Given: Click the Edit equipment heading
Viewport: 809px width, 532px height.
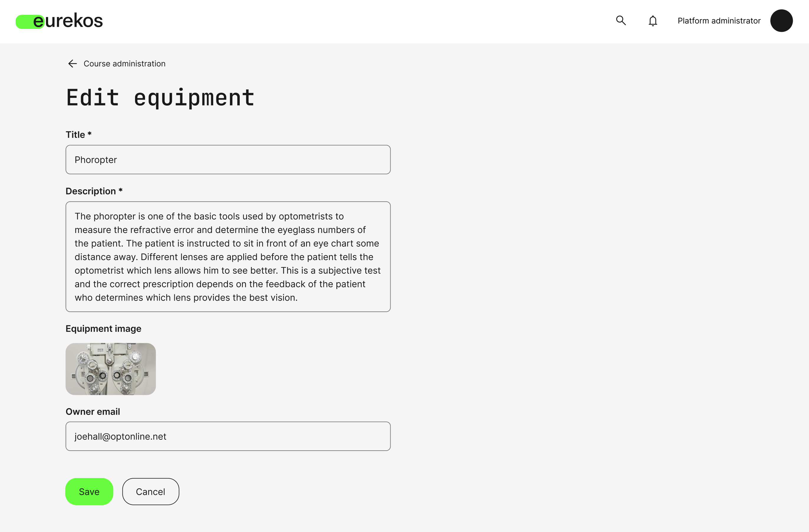Looking at the screenshot, I should [x=160, y=98].
